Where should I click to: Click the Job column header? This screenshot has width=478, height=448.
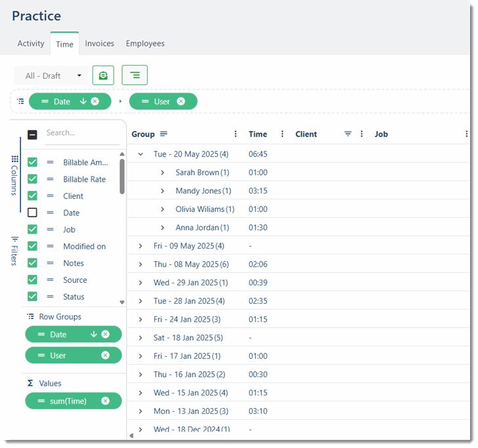381,134
